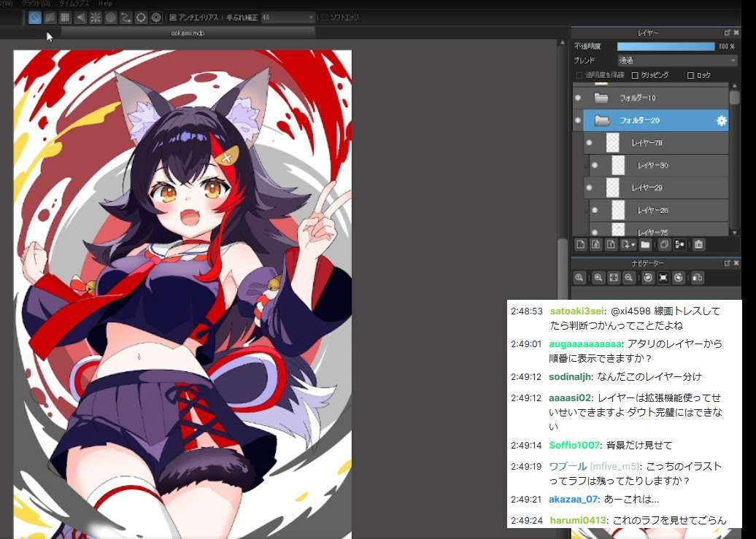Select layer レイヤー80 by its name

click(x=653, y=166)
